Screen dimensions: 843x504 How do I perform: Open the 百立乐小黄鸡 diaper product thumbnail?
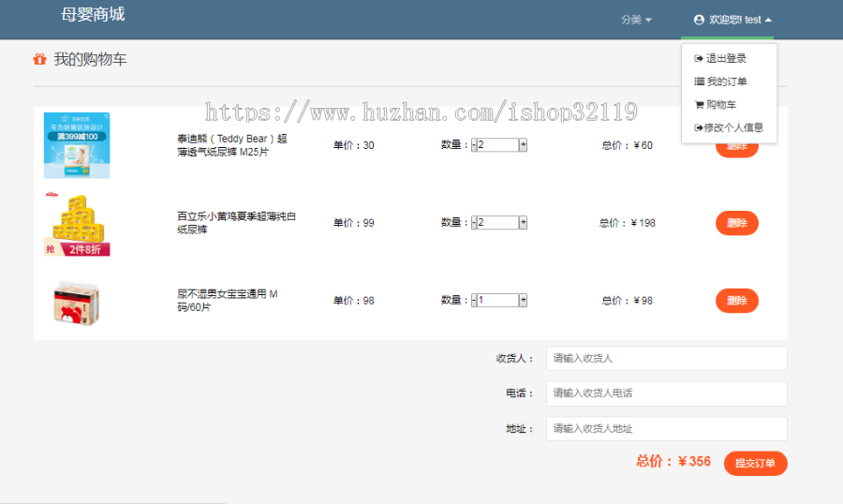tap(77, 224)
